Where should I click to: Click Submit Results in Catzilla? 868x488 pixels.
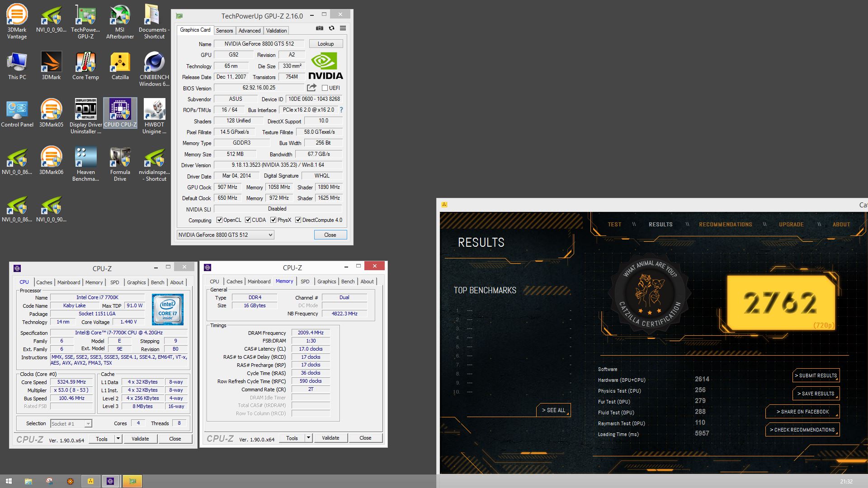point(816,375)
